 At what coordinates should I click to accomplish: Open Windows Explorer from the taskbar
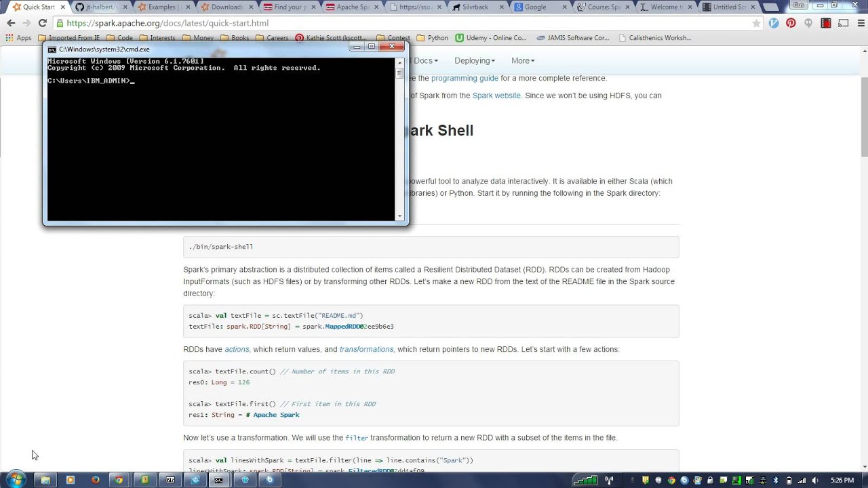(x=45, y=480)
